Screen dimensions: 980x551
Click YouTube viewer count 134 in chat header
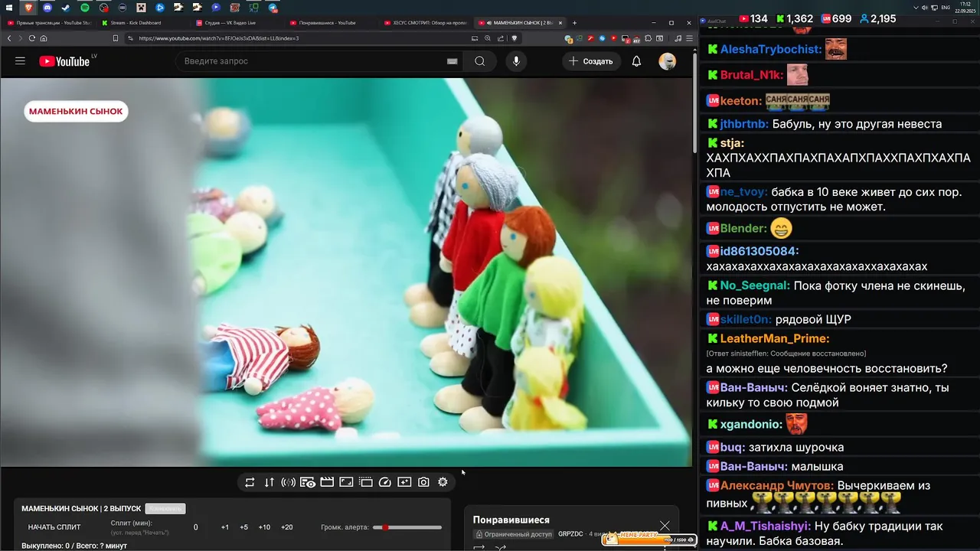[x=753, y=18]
